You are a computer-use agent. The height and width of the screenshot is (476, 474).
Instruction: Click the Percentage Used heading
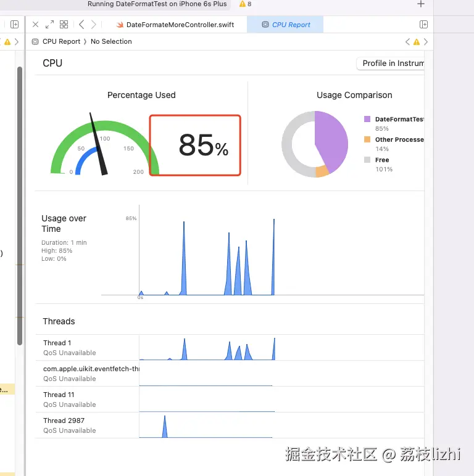coord(141,95)
